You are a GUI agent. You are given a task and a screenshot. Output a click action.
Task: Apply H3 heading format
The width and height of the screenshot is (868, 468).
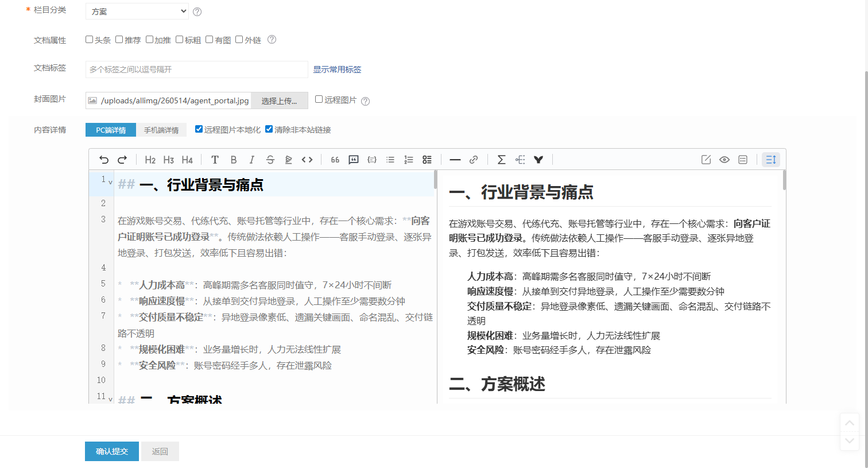click(169, 160)
